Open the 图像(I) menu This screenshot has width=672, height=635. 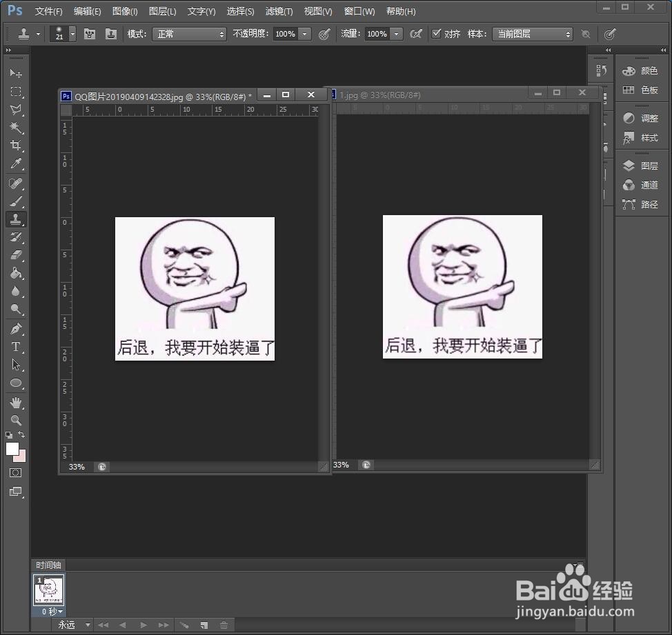click(125, 11)
